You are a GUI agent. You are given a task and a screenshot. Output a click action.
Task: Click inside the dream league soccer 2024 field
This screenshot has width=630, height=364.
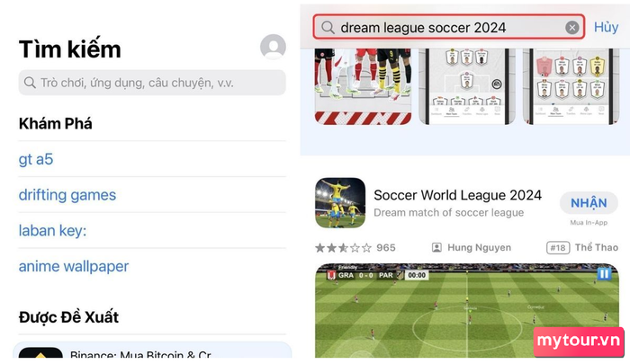point(449,27)
